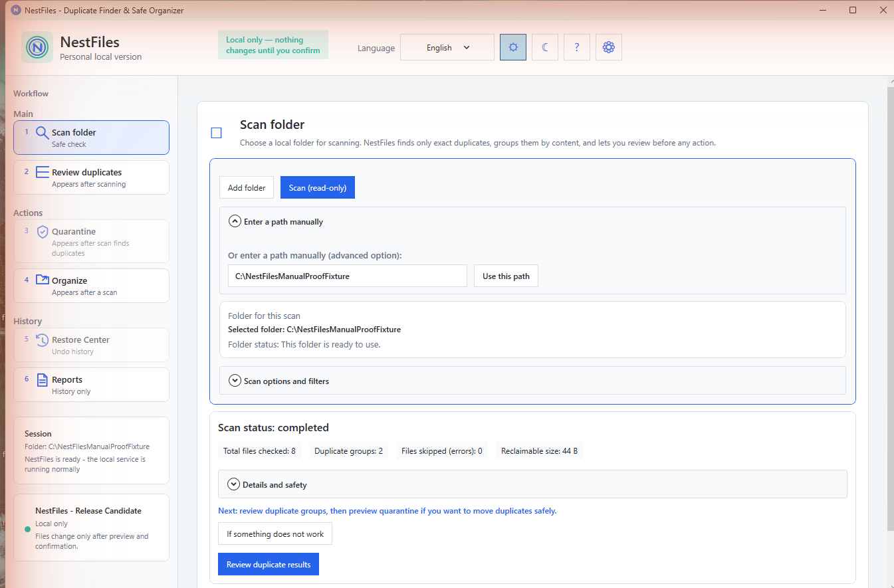Click If something does not work button
Screen dimensions: 894x588
tap(275, 534)
